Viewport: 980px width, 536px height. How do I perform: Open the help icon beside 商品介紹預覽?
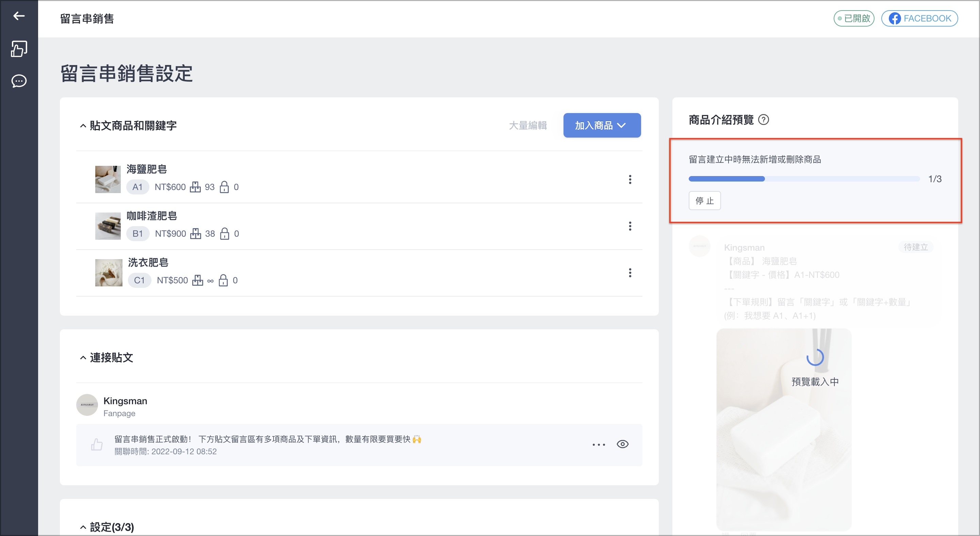pos(763,120)
